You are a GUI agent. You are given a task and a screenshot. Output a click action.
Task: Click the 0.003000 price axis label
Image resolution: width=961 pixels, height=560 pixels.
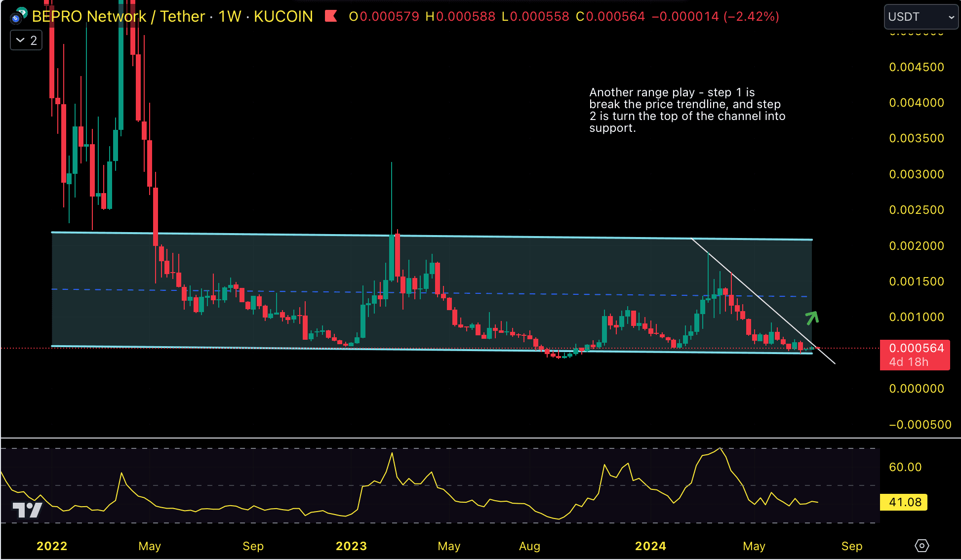[917, 174]
